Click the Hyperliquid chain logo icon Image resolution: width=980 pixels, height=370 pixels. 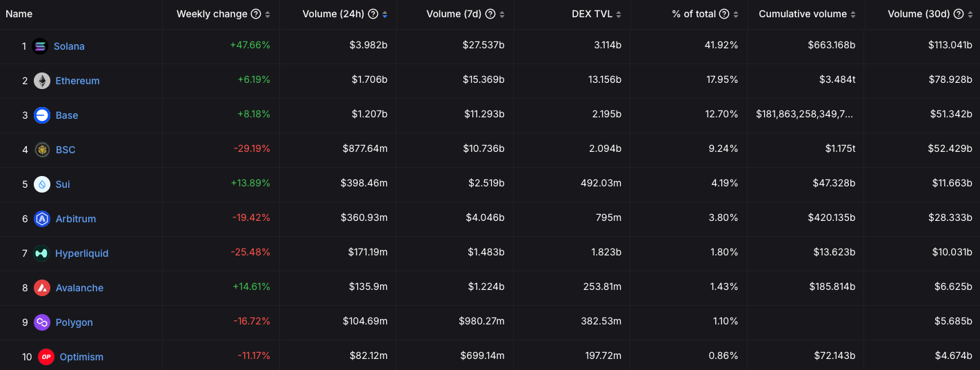42,253
